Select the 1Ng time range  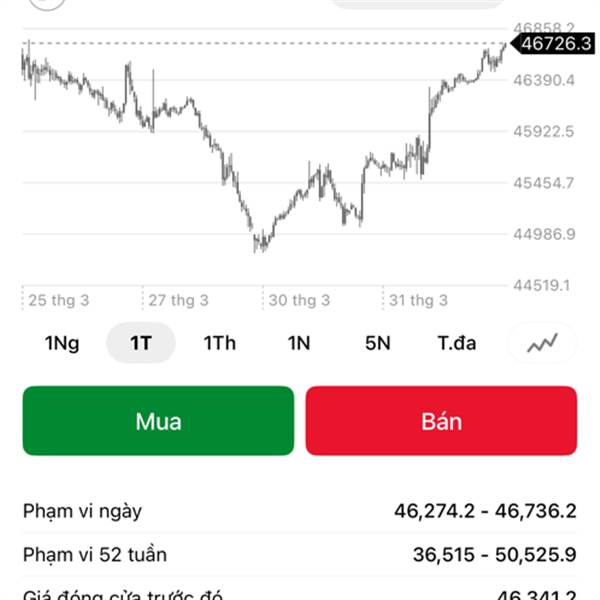62,343
